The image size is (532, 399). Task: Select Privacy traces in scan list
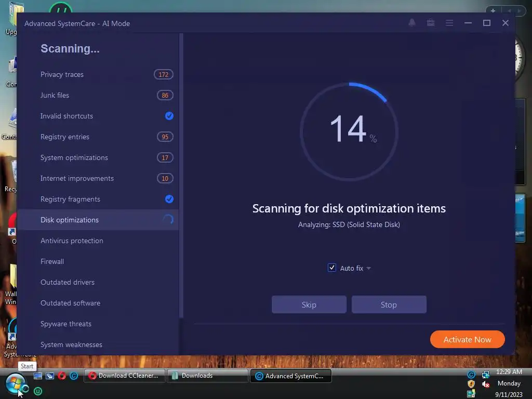click(x=98, y=75)
